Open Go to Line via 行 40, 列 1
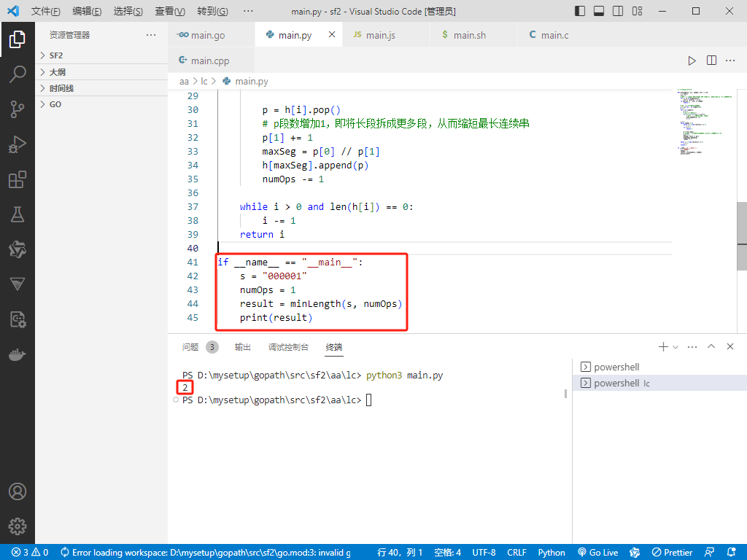The image size is (747, 560). point(400,553)
